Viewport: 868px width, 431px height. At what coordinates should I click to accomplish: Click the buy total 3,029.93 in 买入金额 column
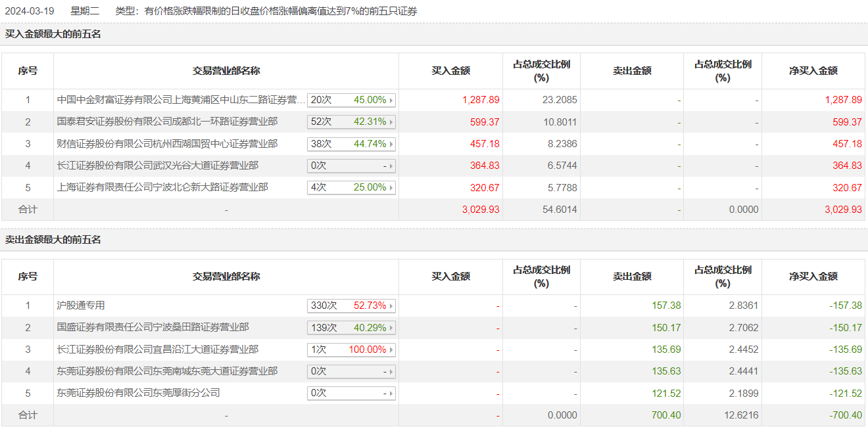pyautogui.click(x=481, y=210)
